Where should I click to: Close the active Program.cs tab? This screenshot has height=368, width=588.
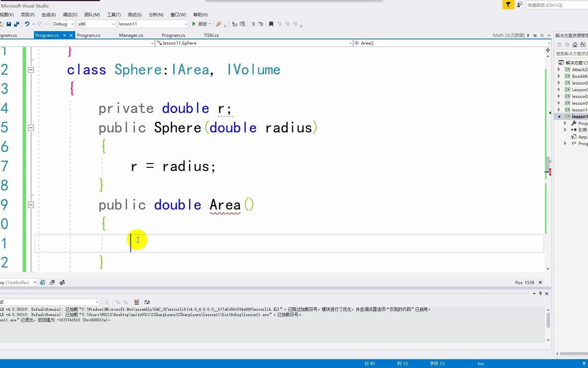(x=71, y=35)
